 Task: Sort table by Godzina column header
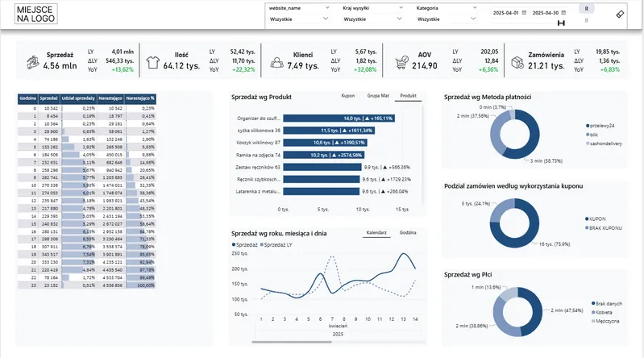[x=28, y=98]
